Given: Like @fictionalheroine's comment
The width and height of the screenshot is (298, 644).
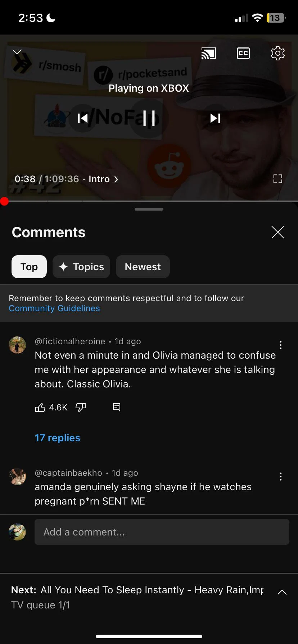Looking at the screenshot, I should click(40, 407).
